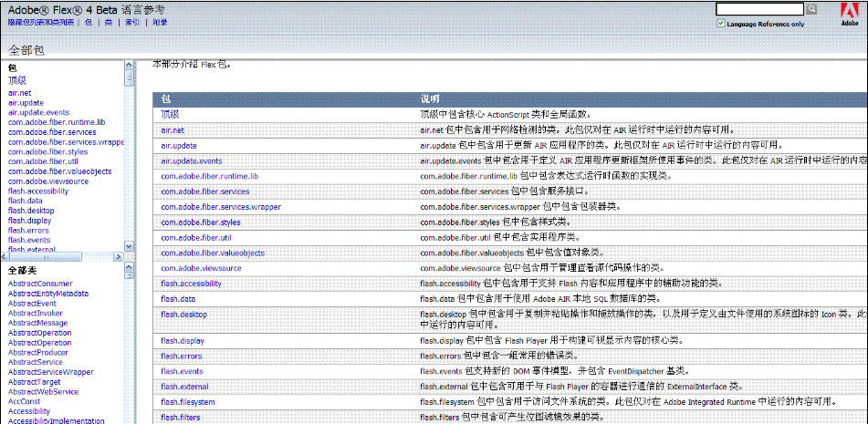Open the 类 navigation link in header

pyautogui.click(x=109, y=23)
